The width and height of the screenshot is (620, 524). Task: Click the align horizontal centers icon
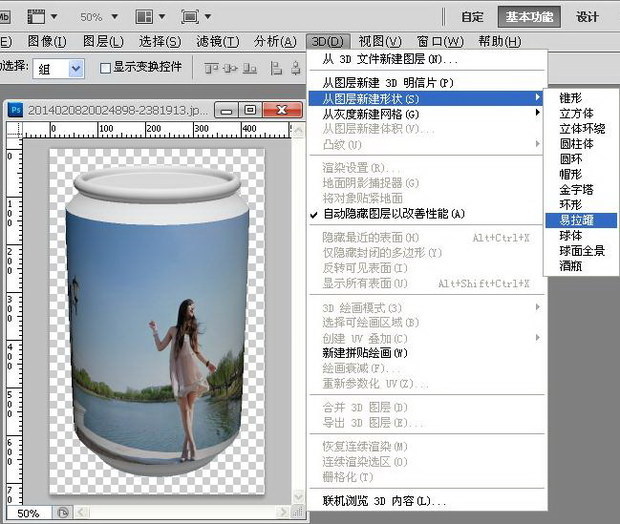point(296,68)
